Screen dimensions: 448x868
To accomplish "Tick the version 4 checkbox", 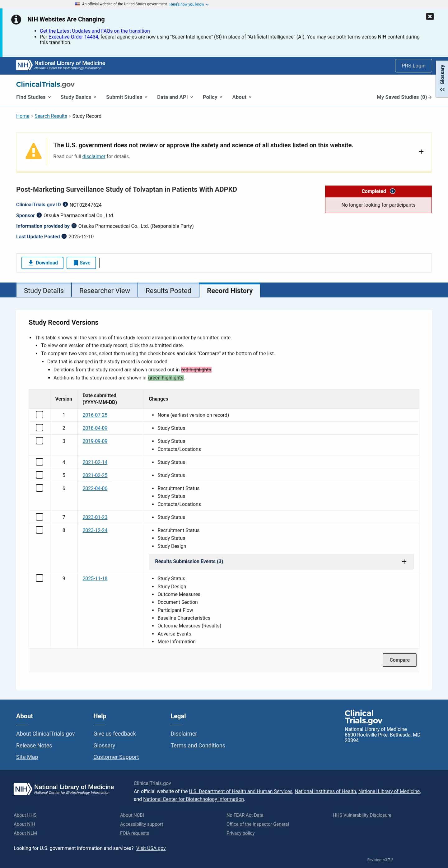I will point(40,462).
